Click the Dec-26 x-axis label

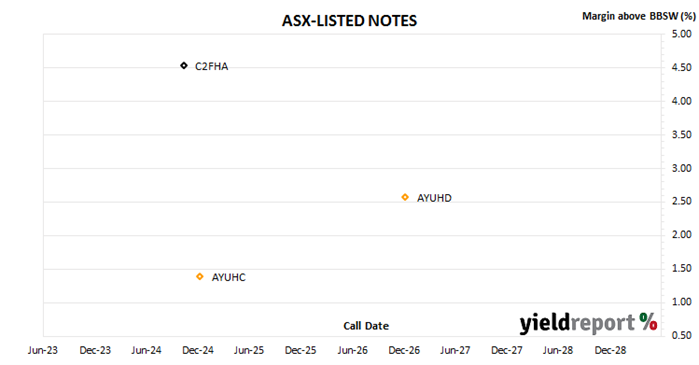[404, 350]
